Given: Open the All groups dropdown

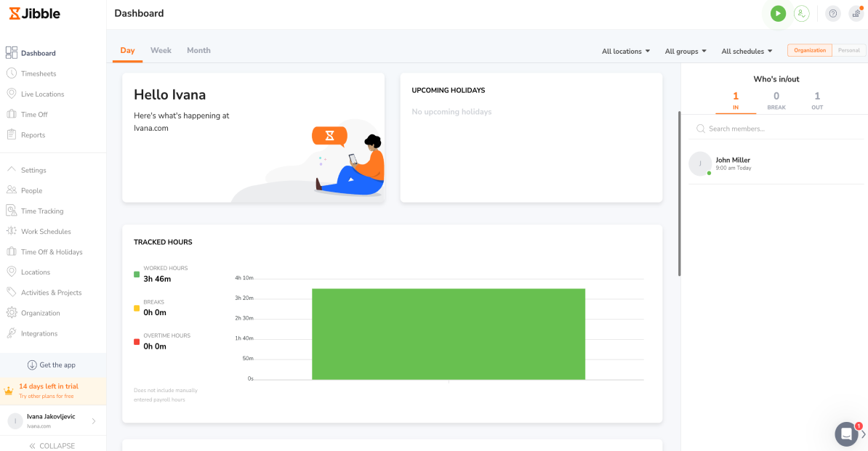Looking at the screenshot, I should (x=686, y=52).
